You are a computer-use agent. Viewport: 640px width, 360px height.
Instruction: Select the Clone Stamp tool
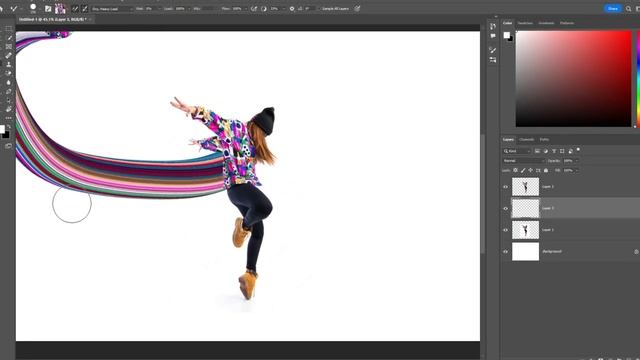pos(9,64)
